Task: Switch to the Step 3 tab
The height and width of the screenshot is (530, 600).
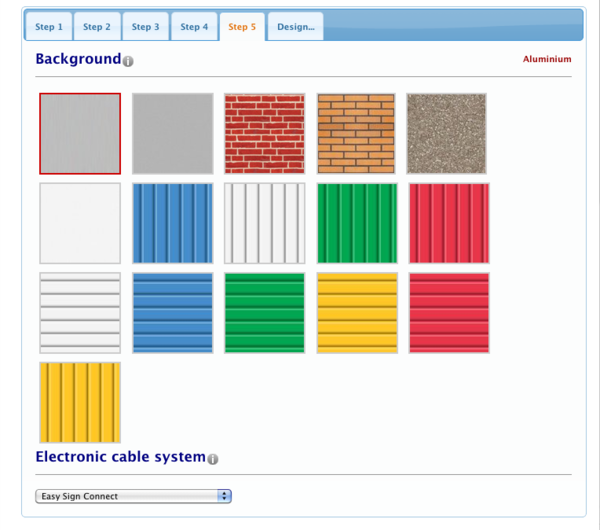Action: (145, 26)
